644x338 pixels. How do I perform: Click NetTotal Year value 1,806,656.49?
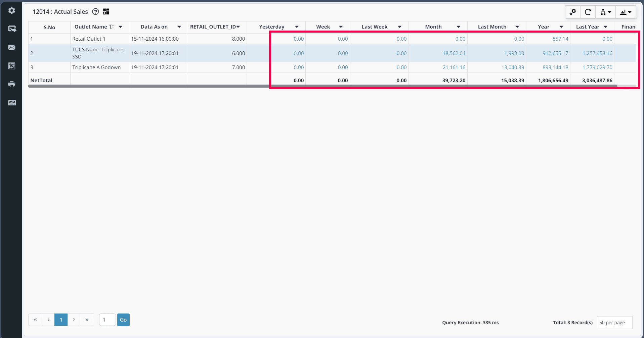point(553,81)
